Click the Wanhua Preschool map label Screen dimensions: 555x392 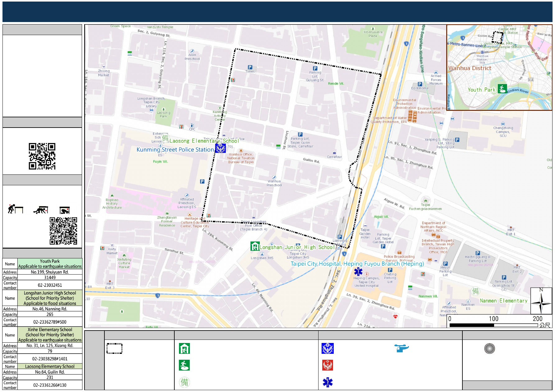coord(274,183)
